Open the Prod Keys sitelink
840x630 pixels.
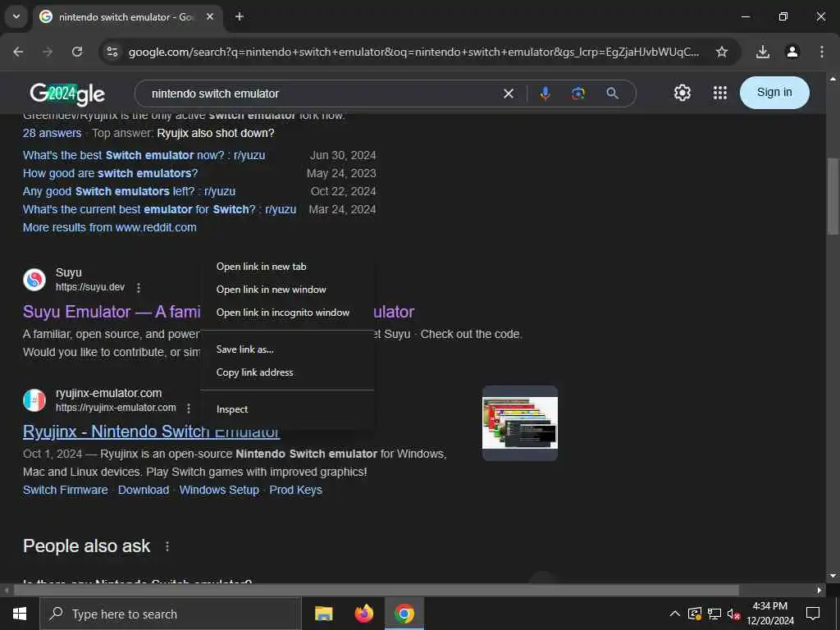click(x=295, y=491)
